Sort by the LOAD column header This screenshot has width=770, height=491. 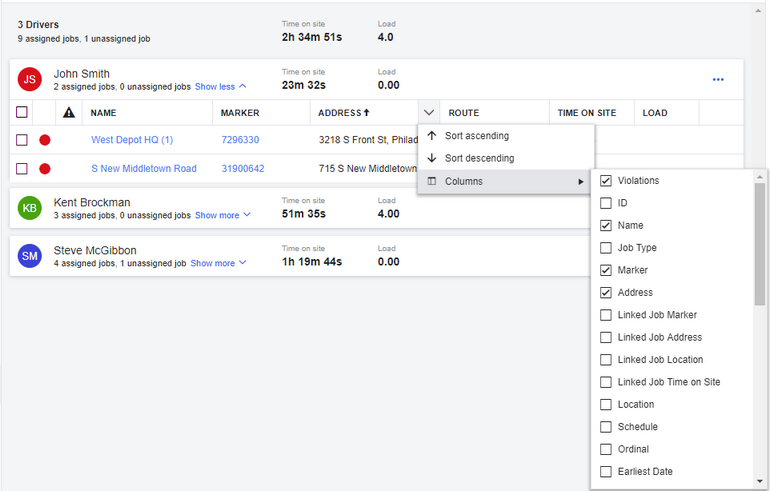tap(655, 113)
